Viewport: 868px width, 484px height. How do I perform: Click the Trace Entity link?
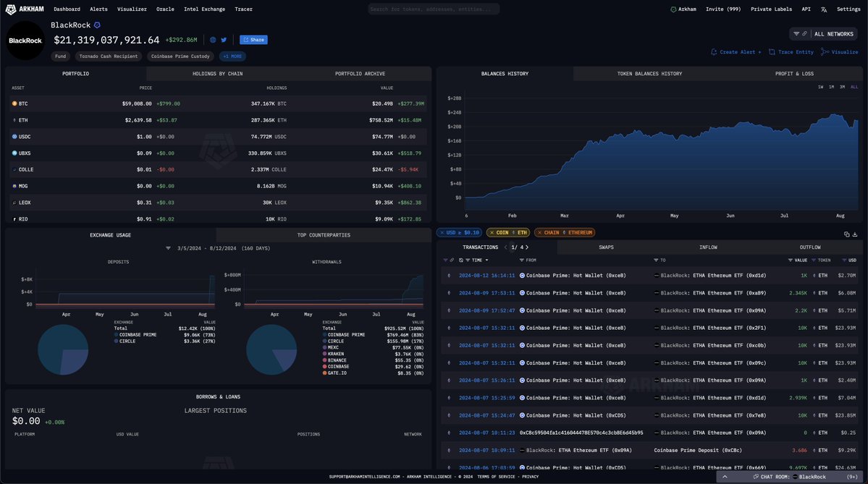(x=791, y=52)
